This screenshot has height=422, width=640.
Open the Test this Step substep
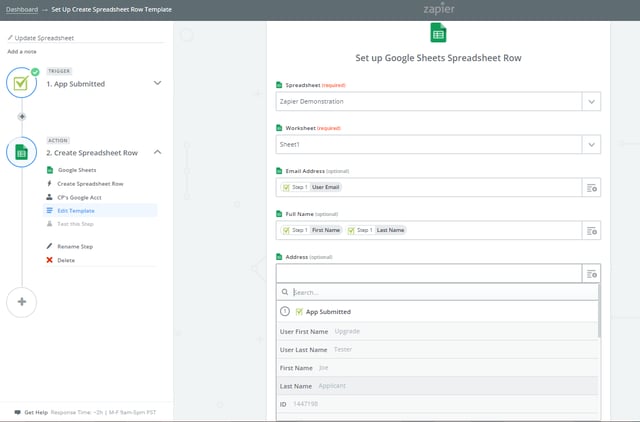pyautogui.click(x=75, y=224)
